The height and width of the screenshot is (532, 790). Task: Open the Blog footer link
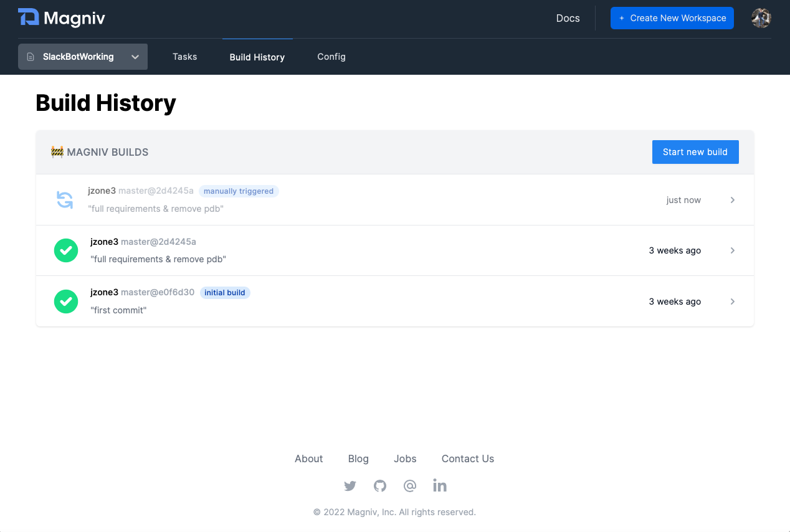[358, 458]
